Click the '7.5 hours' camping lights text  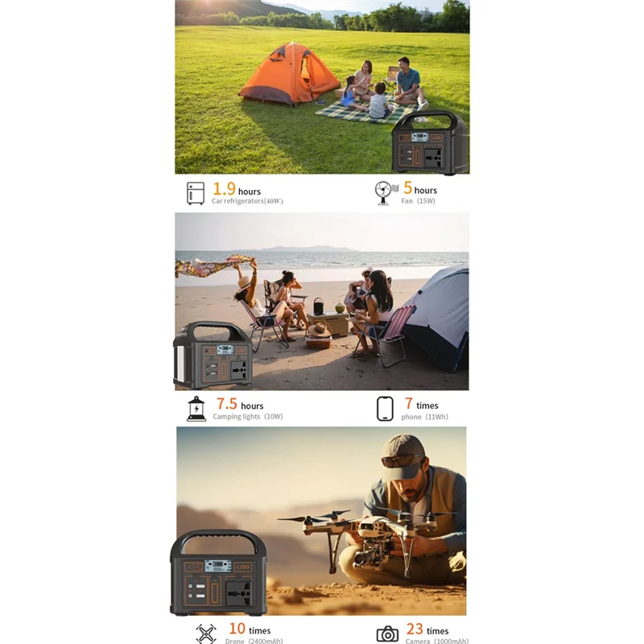point(240,404)
